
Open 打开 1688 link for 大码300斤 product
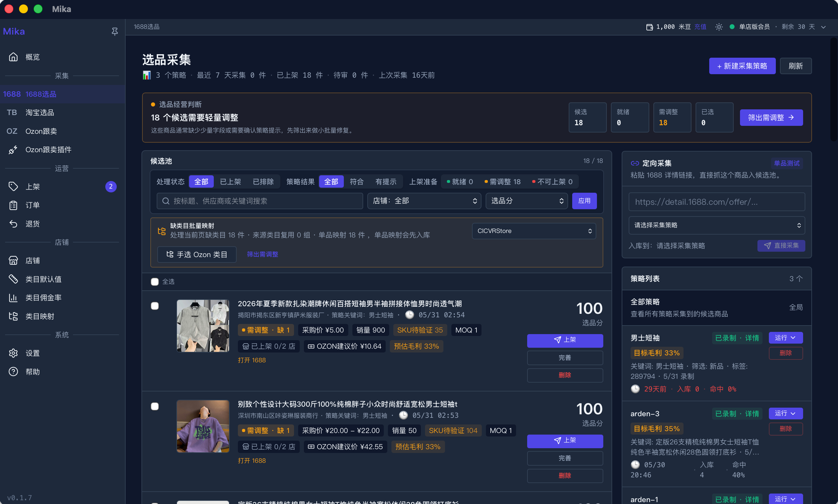pos(252,461)
